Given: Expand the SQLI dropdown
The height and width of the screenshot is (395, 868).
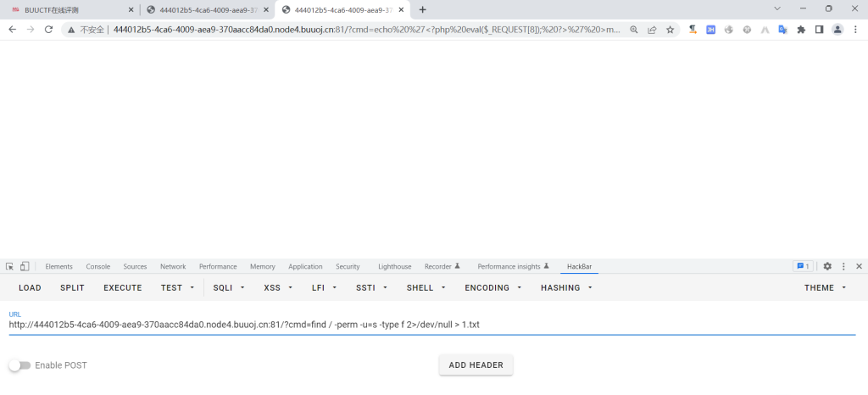Looking at the screenshot, I should [x=229, y=287].
